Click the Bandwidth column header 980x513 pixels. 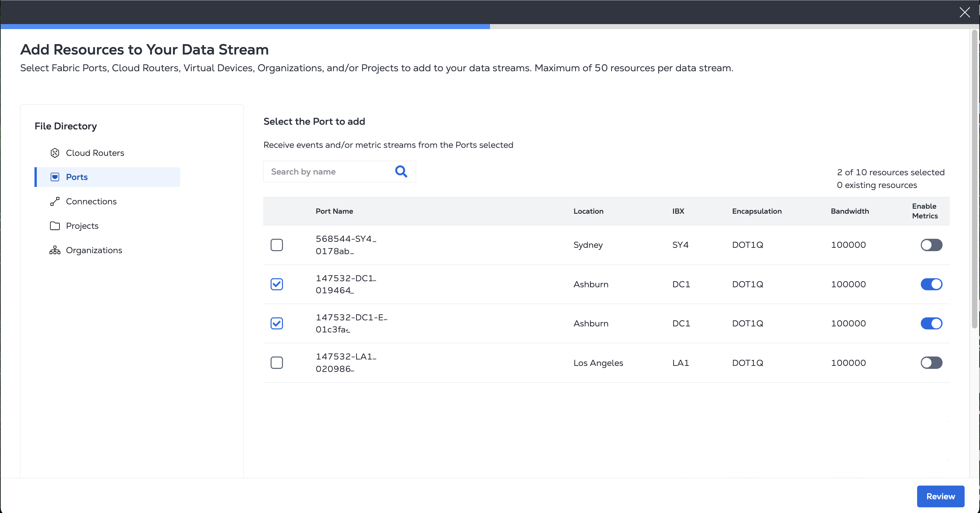coord(850,211)
